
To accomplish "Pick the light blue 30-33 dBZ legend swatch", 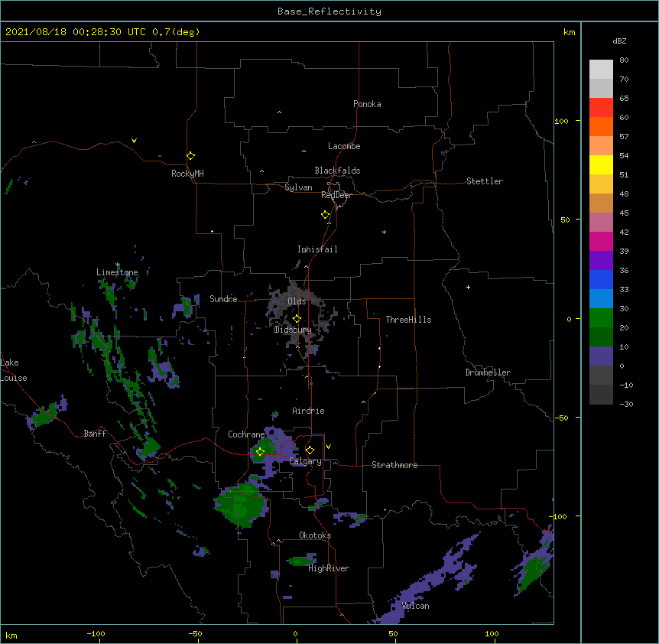I will tap(601, 299).
